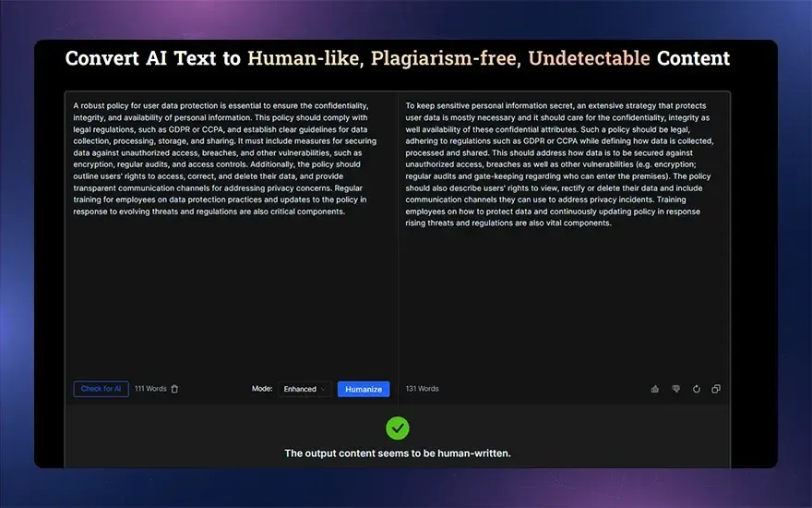This screenshot has height=508, width=812.
Task: Click the word "Content" ending the heading
Action: tap(693, 59)
